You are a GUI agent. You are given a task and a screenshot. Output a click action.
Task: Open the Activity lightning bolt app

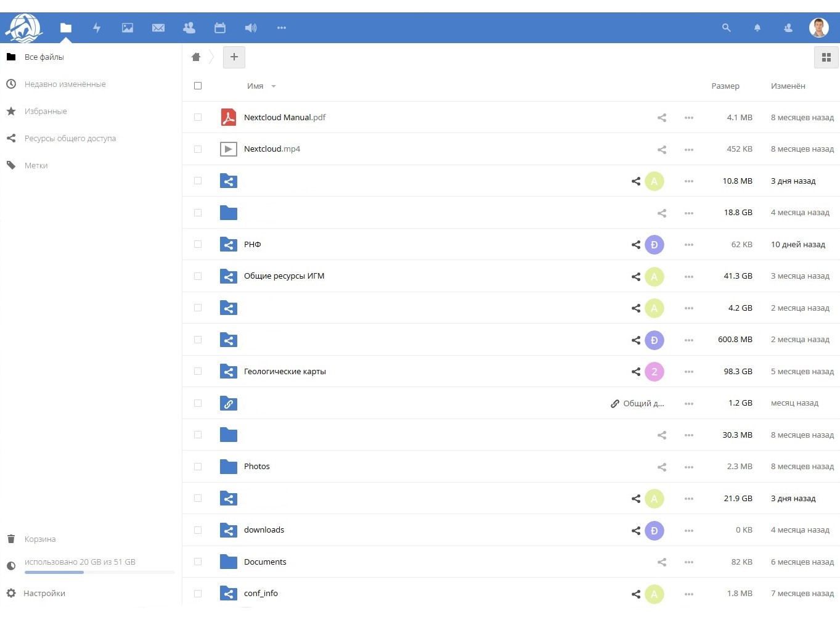[97, 28]
